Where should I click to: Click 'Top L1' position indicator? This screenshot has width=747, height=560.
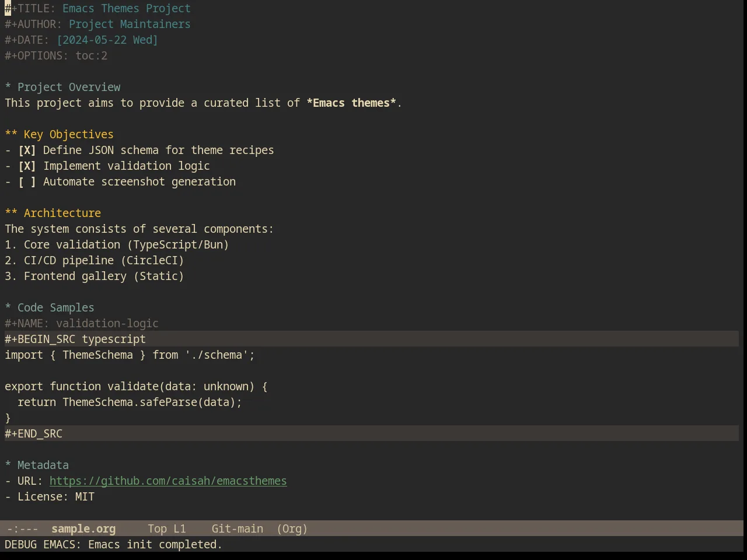[x=167, y=528]
